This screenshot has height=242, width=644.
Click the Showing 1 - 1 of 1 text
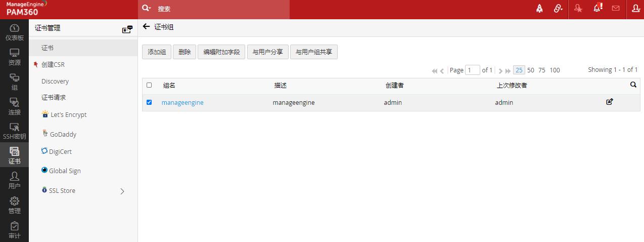613,70
